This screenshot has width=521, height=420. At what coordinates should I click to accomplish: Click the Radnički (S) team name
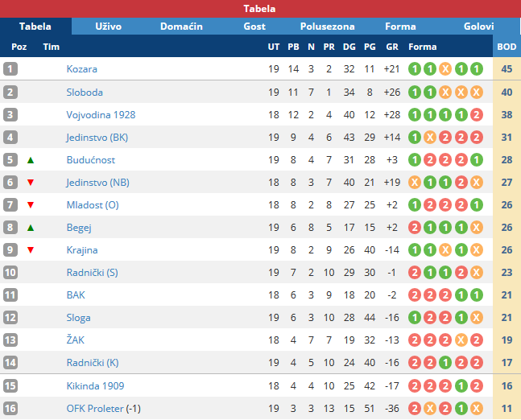click(93, 273)
